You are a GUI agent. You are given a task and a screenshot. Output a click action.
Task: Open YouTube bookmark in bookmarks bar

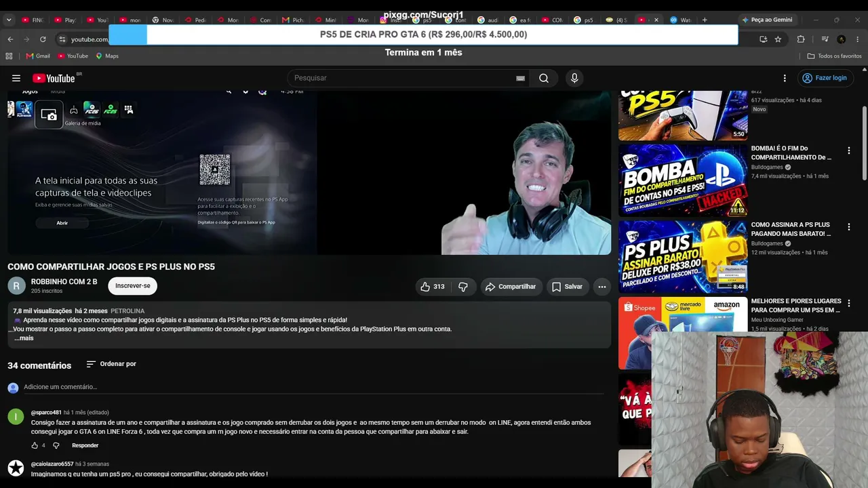pos(73,56)
